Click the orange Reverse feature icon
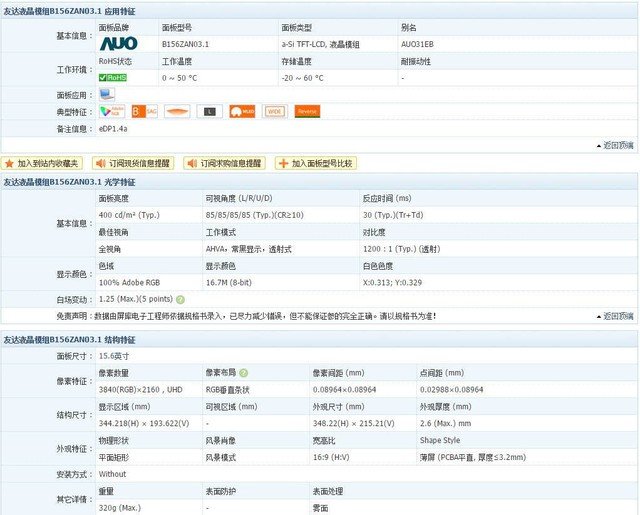This screenshot has width=640, height=515. coord(307,111)
